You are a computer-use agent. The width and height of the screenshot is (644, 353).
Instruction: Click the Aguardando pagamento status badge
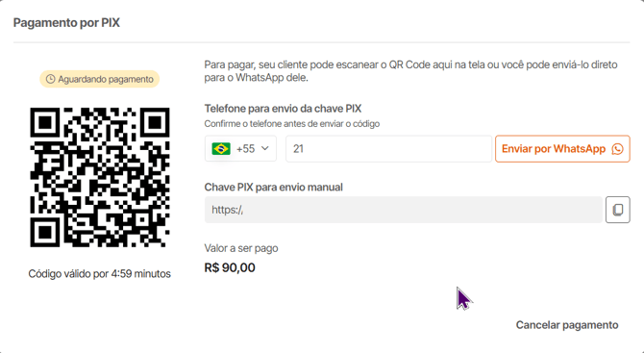point(99,79)
